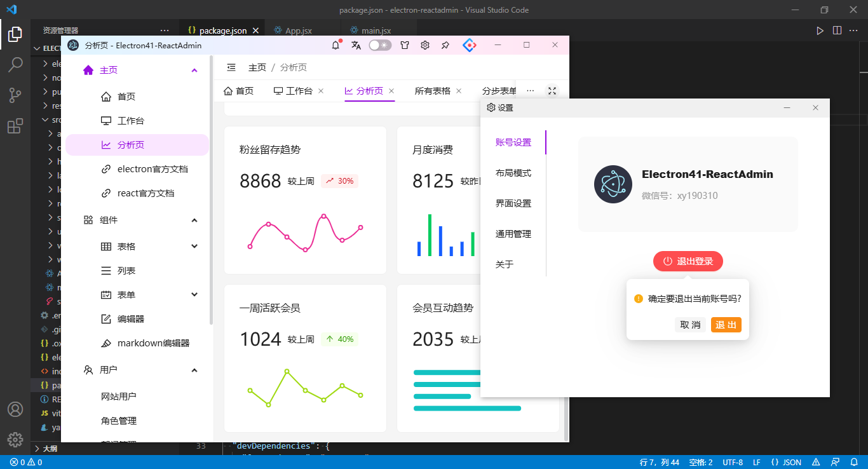
Task: Open markdown编辑器 sidebar item
Action: [137, 343]
